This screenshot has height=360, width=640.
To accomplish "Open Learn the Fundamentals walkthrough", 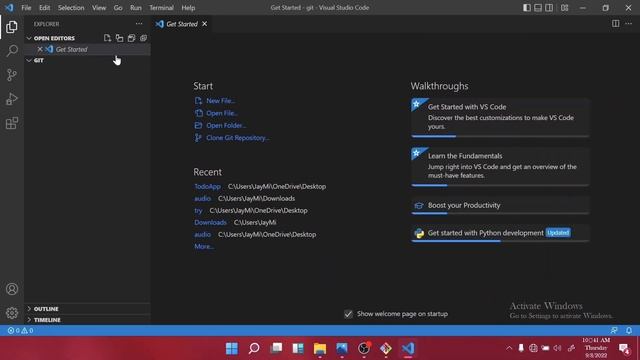I will pos(500,167).
